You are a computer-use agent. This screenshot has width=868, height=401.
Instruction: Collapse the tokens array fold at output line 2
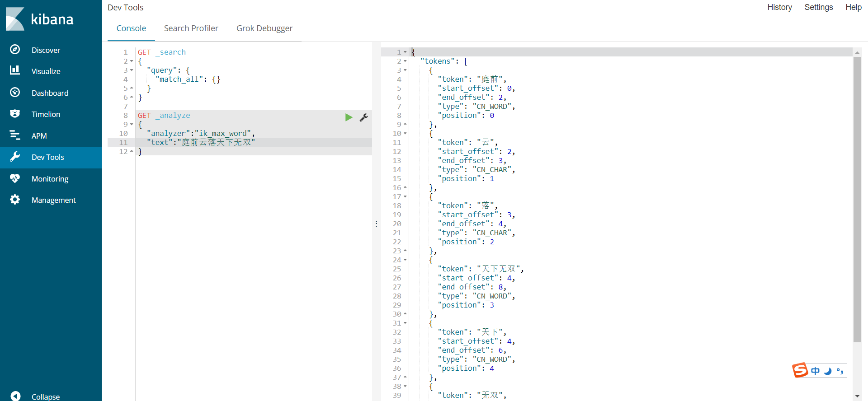[x=405, y=61]
